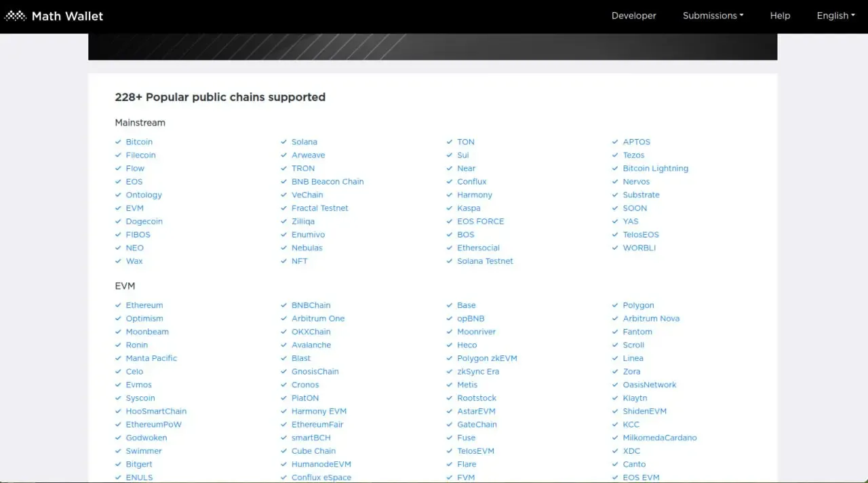Open the Developer menu item
868x483 pixels.
[x=633, y=16]
